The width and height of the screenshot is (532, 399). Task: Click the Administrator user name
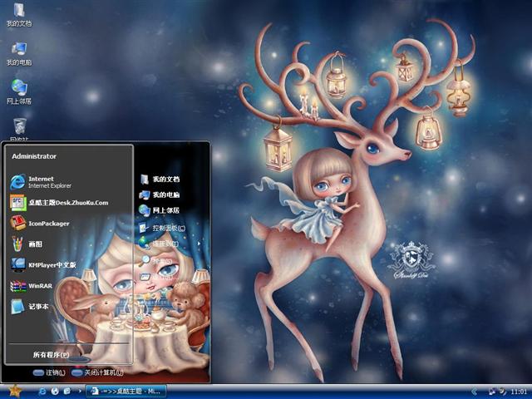click(x=34, y=156)
